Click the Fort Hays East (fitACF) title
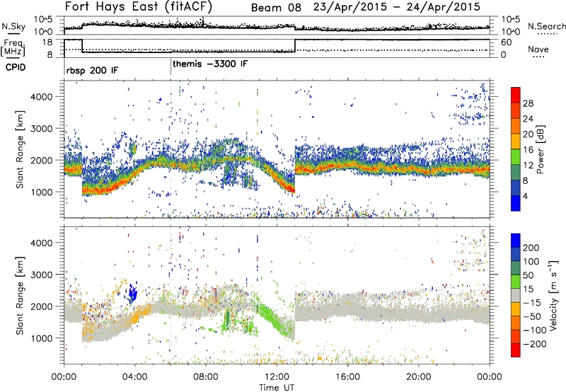 [138, 6]
